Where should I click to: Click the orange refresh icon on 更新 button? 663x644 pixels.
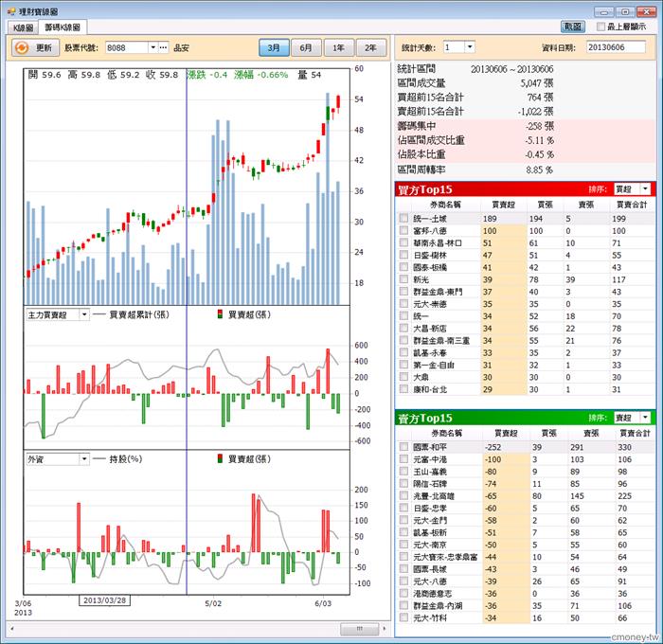pos(22,47)
